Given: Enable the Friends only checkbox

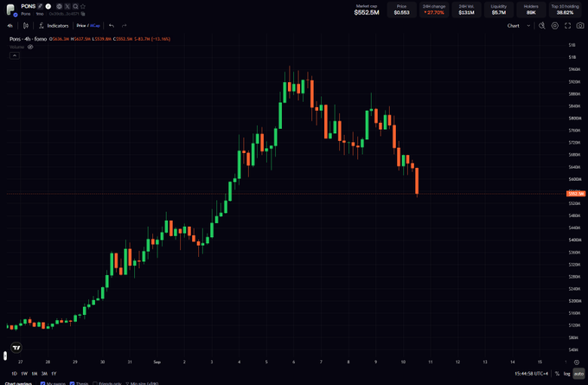Looking at the screenshot, I should (95, 383).
